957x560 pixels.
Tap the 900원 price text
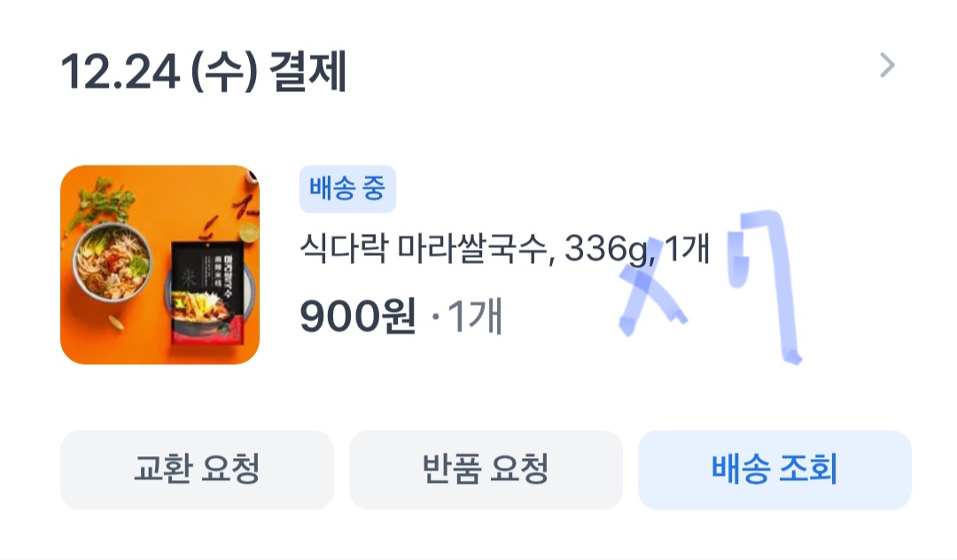point(358,316)
